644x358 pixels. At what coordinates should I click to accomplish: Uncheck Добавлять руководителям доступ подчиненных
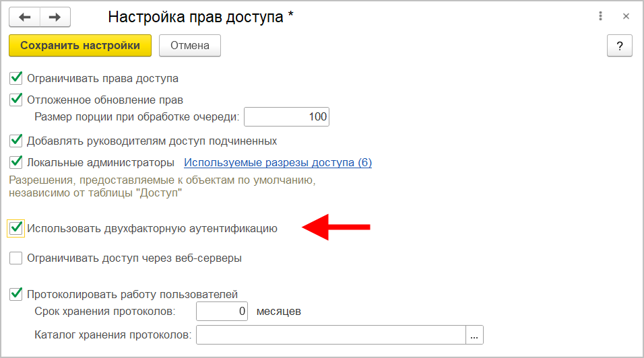coord(16,141)
